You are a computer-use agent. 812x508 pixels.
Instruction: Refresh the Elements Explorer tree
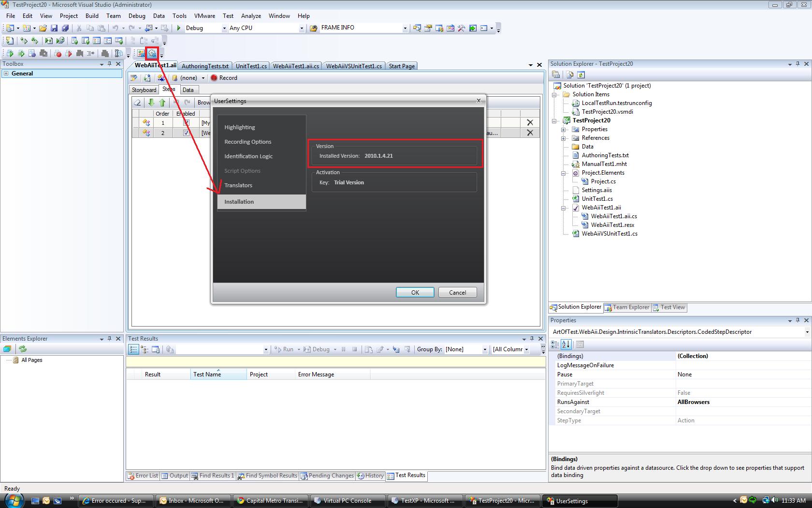22,349
